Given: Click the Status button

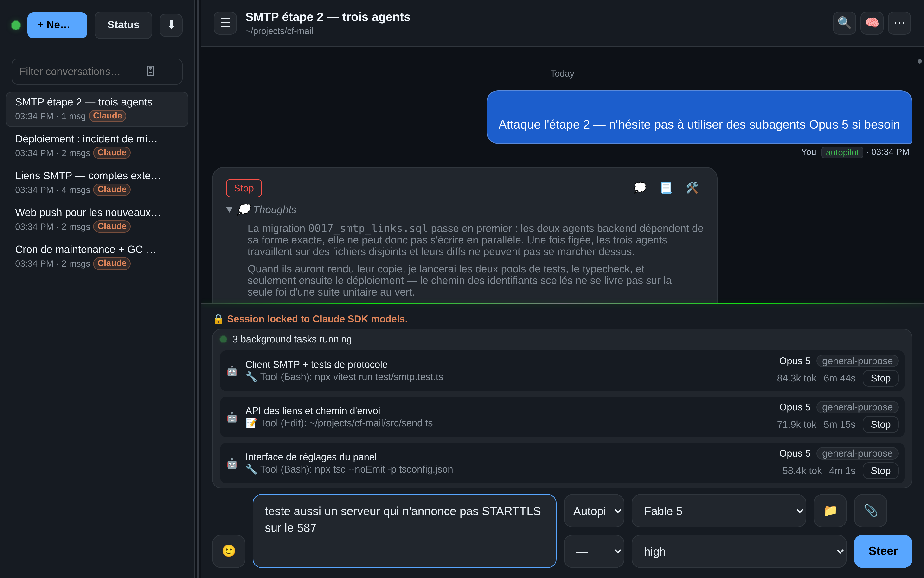Looking at the screenshot, I should [x=123, y=25].
